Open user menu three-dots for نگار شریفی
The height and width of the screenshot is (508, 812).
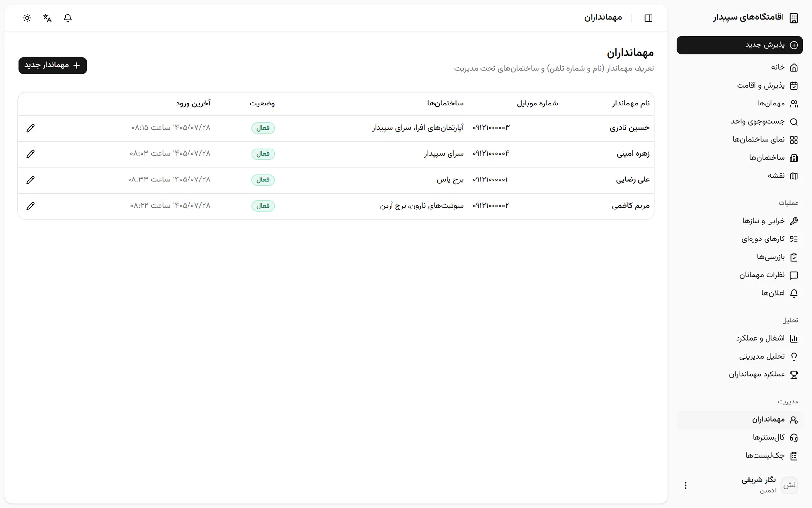point(685,485)
